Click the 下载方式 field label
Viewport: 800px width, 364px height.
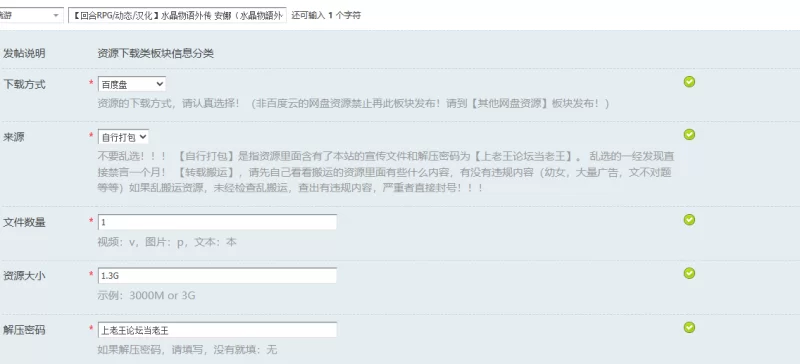(x=24, y=85)
